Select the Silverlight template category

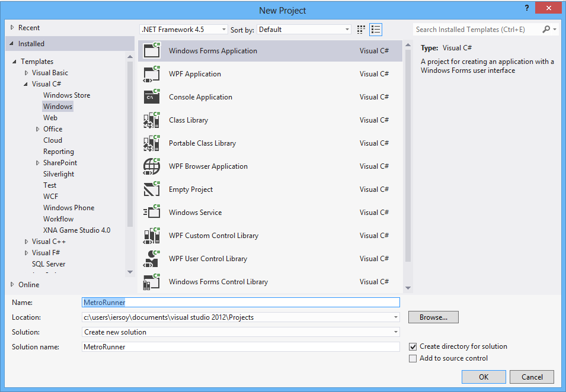[59, 174]
